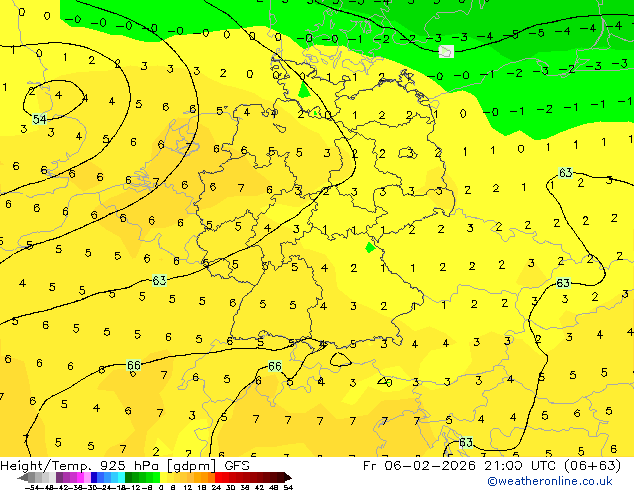634x490 pixels.
Task: Click the '0' tick label on the legend
Action: [161, 487]
